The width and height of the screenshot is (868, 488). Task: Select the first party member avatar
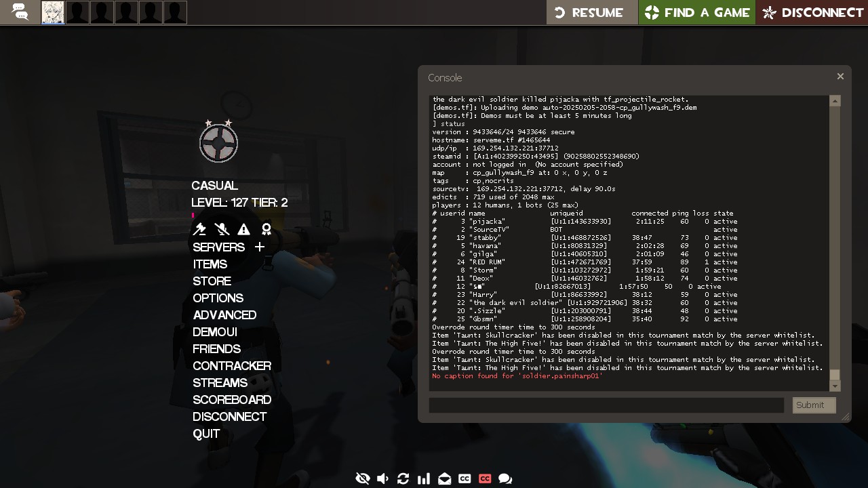tap(53, 12)
